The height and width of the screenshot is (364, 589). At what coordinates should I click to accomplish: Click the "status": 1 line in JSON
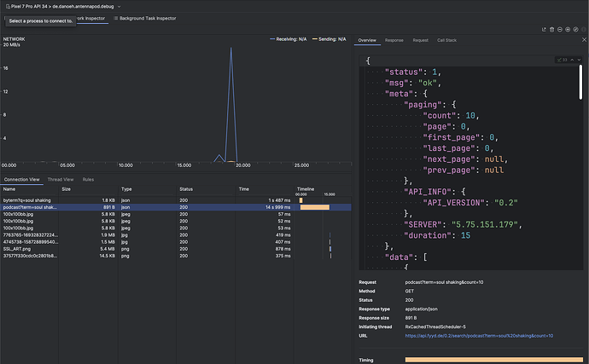413,72
